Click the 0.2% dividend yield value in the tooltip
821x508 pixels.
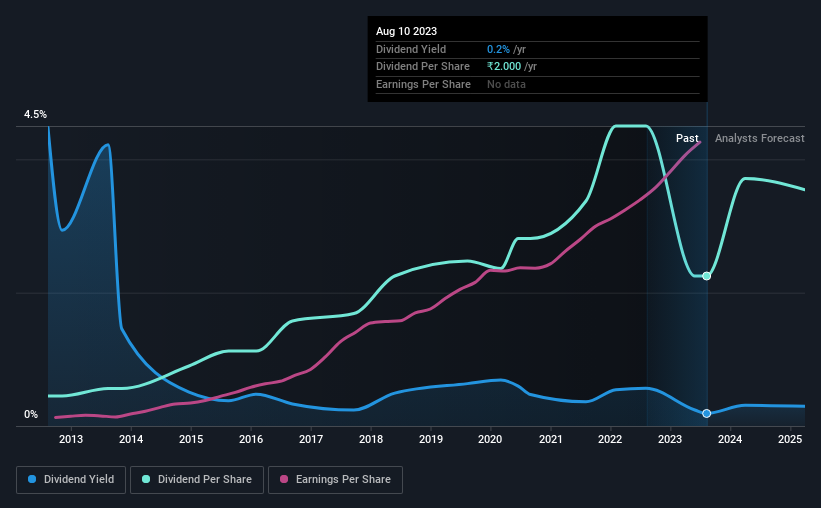pos(498,49)
